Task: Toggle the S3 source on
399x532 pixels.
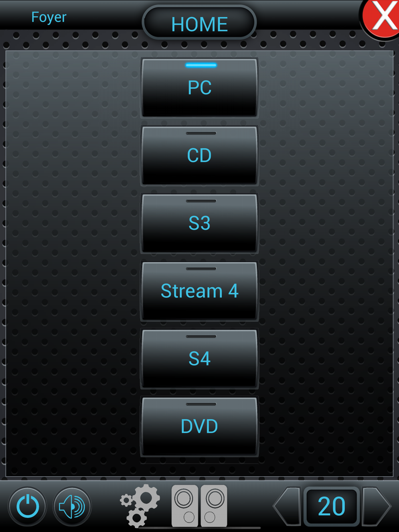Action: [x=199, y=223]
